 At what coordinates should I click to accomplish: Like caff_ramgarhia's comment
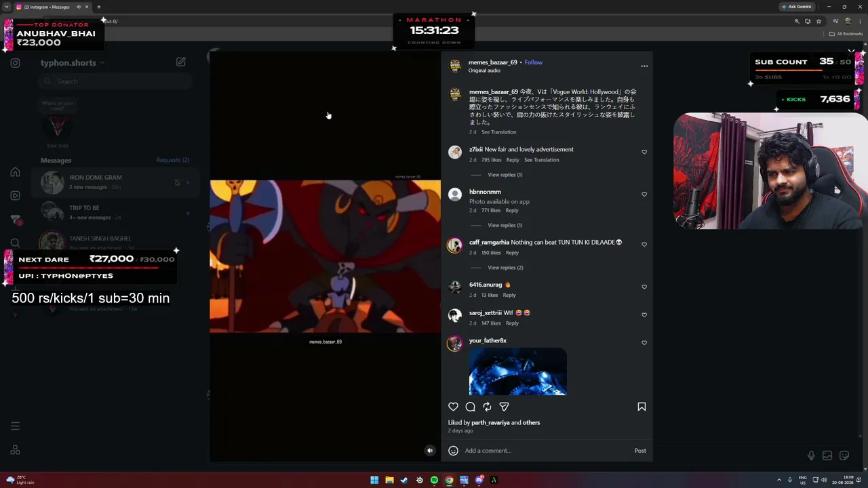click(x=644, y=245)
